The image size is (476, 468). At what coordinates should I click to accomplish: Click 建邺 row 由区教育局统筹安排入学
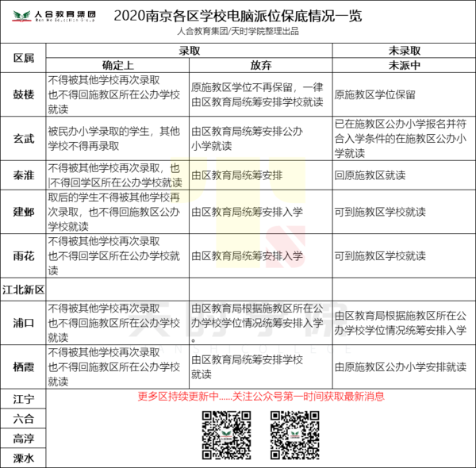(261, 212)
